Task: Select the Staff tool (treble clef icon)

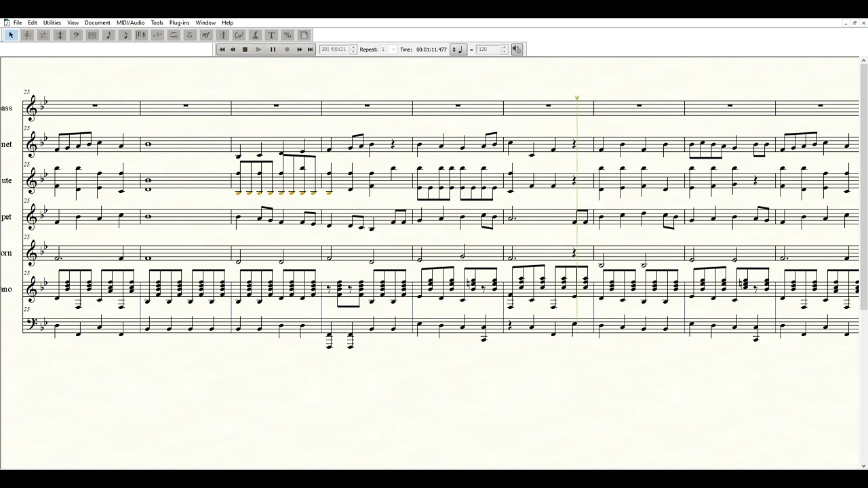Action: tap(27, 35)
